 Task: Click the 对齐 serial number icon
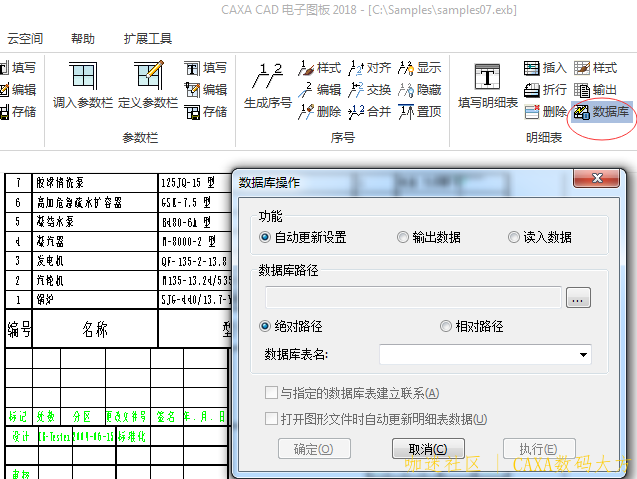click(x=358, y=68)
